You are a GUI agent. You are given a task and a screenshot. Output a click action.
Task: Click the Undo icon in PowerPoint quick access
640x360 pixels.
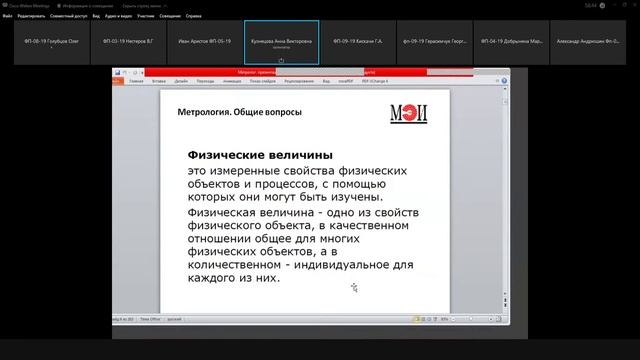pos(125,73)
